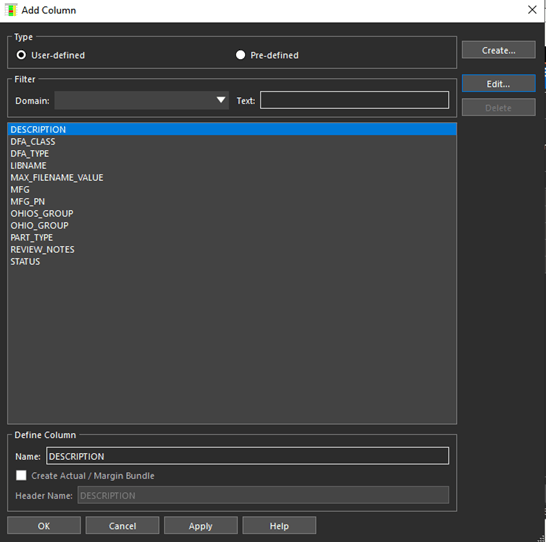Enable Create Actual / Margin Bundle checkbox
This screenshot has width=546, height=542.
(x=21, y=475)
